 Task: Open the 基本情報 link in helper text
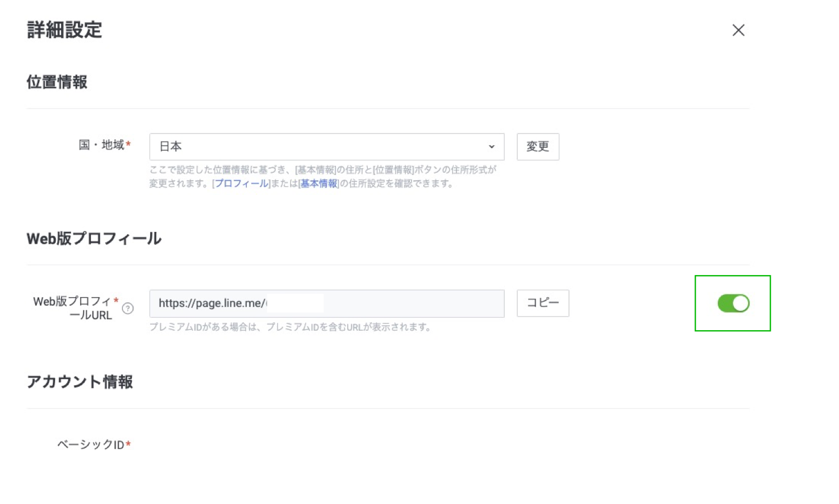click(319, 184)
